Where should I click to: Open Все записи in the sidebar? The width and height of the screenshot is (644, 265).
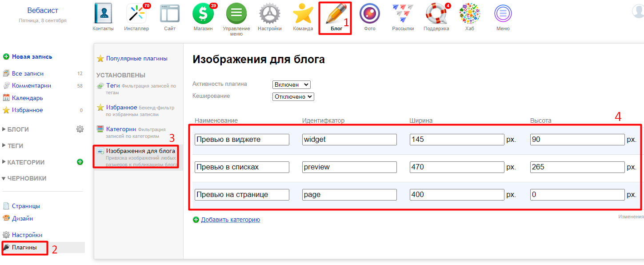pyautogui.click(x=28, y=73)
